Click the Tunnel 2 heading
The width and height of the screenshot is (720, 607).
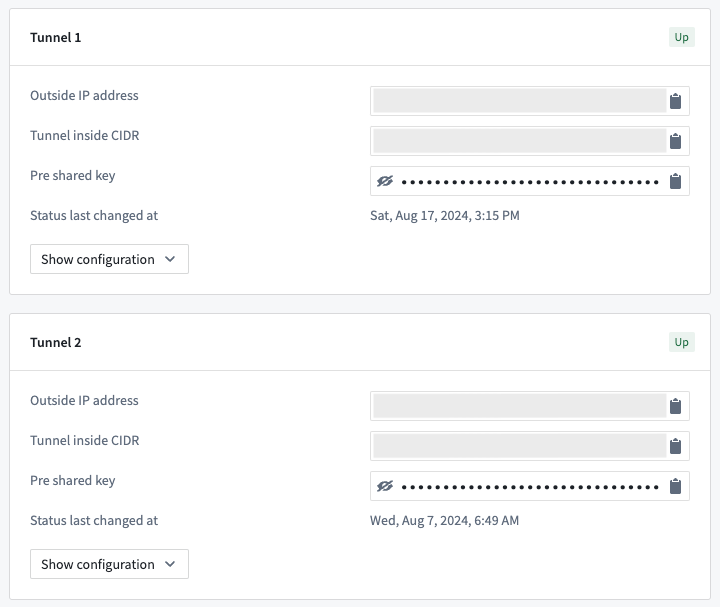coord(56,343)
